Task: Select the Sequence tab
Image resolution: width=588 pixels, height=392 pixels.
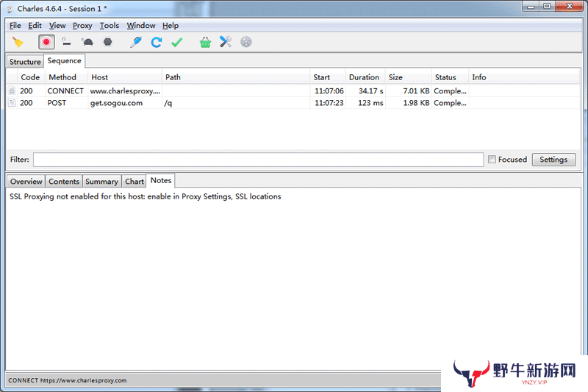Action: pos(64,61)
